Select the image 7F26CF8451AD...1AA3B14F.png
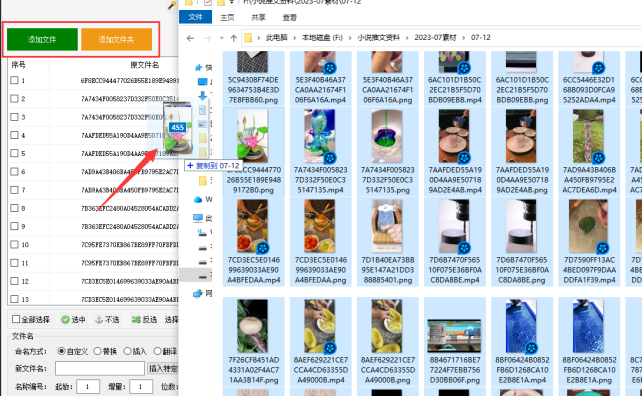Image resolution: width=642 pixels, height=397 pixels. pyautogui.click(x=253, y=342)
